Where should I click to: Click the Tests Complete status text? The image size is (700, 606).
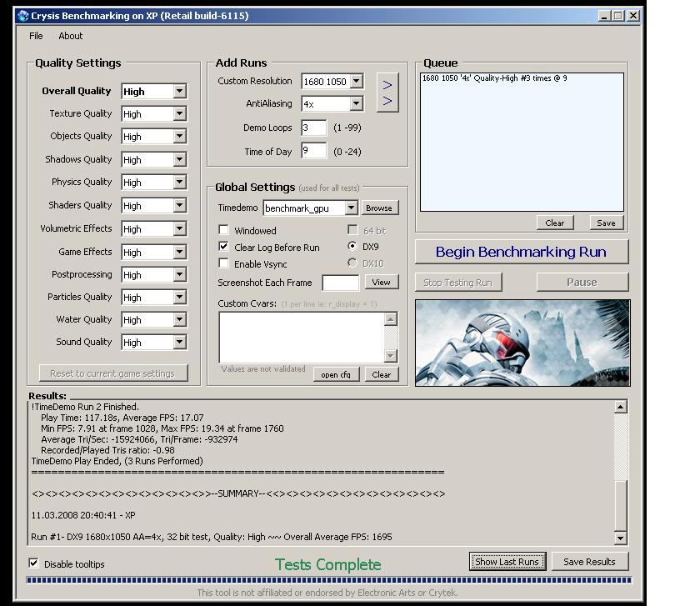(328, 564)
